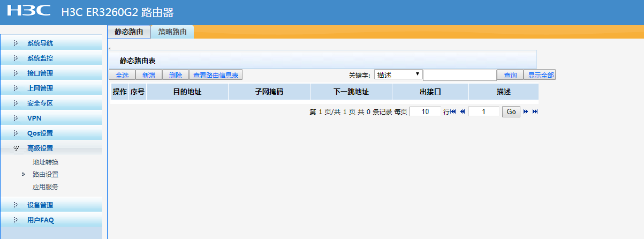
Task: Click the Go button
Action: pyautogui.click(x=511, y=111)
